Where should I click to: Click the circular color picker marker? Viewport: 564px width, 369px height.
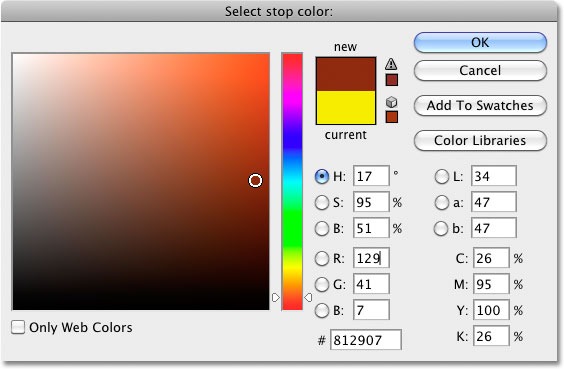(x=255, y=180)
